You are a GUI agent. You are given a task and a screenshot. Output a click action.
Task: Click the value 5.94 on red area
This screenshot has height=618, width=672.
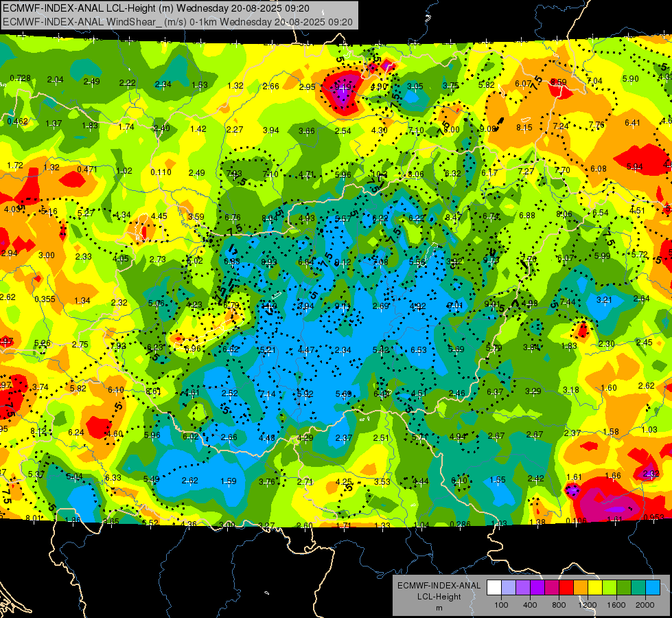coord(634,166)
